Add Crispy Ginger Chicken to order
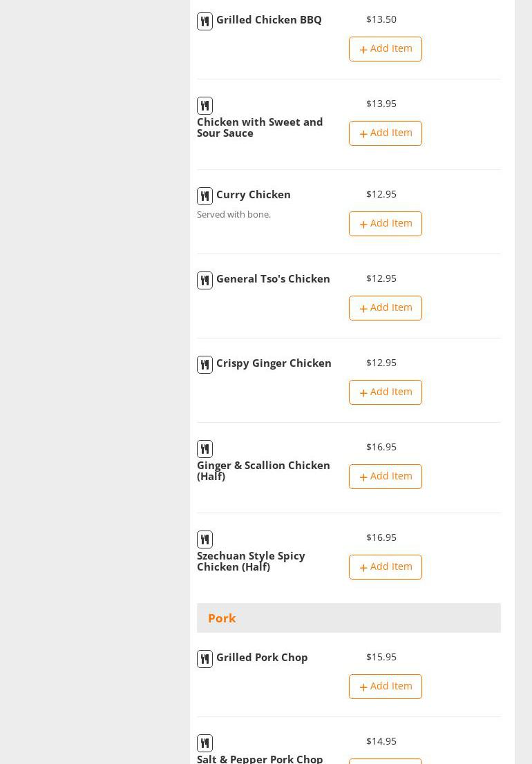The width and height of the screenshot is (532, 764). (x=385, y=392)
